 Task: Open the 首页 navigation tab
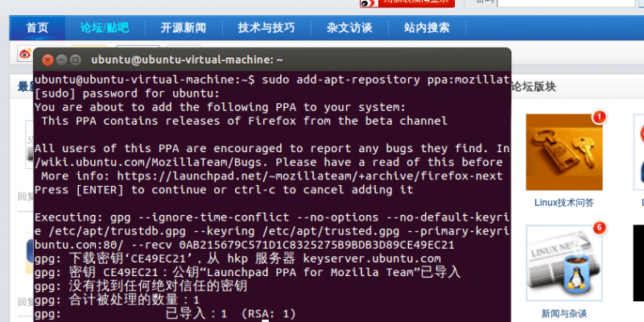click(37, 28)
